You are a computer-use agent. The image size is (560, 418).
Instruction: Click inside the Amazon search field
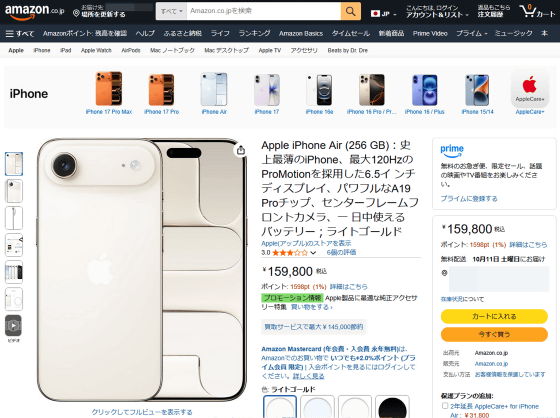click(264, 11)
